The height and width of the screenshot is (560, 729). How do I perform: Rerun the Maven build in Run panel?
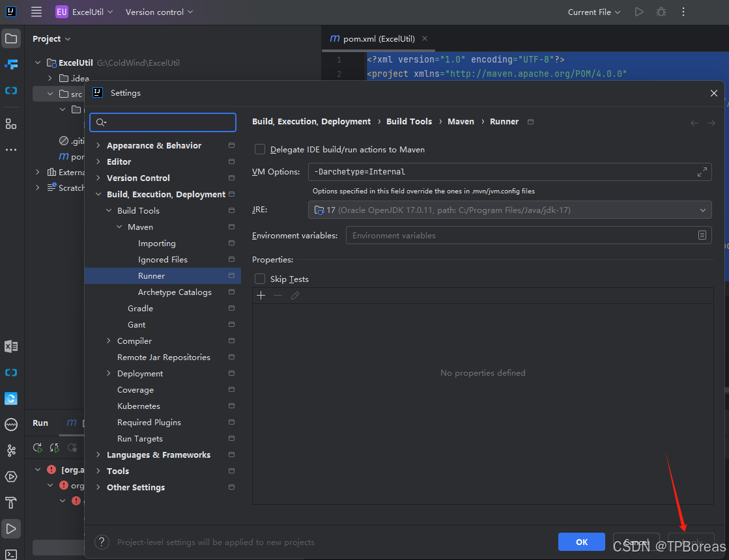(x=38, y=447)
